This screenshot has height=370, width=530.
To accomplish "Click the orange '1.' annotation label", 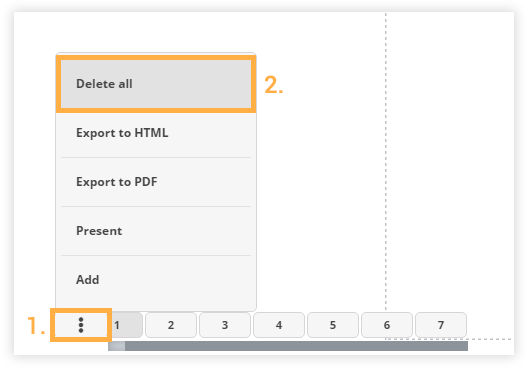I will 36,326.
